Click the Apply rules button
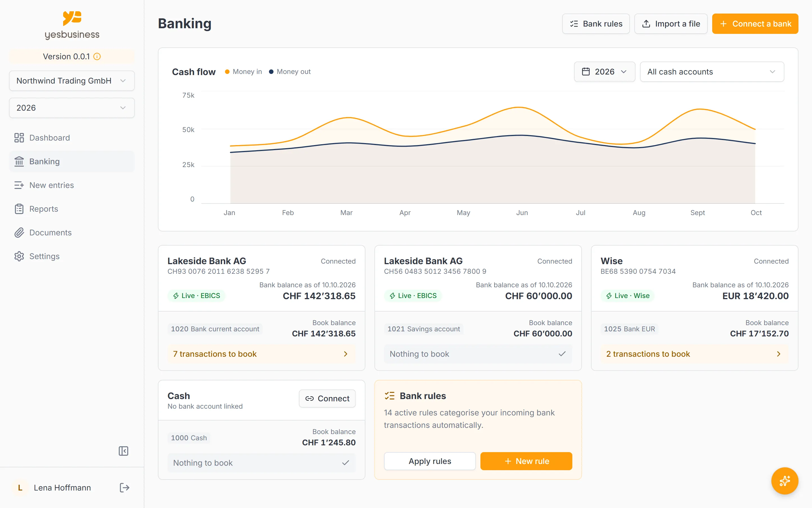 (x=430, y=461)
